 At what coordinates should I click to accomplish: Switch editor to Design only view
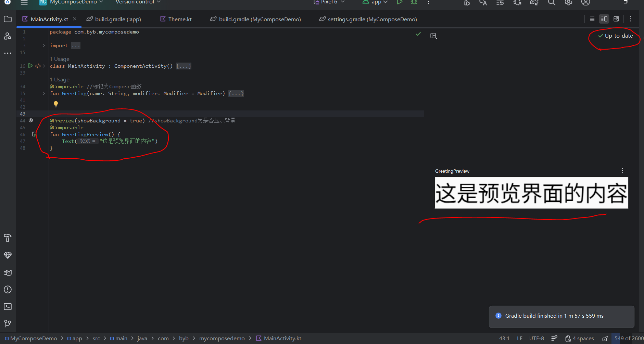click(616, 19)
